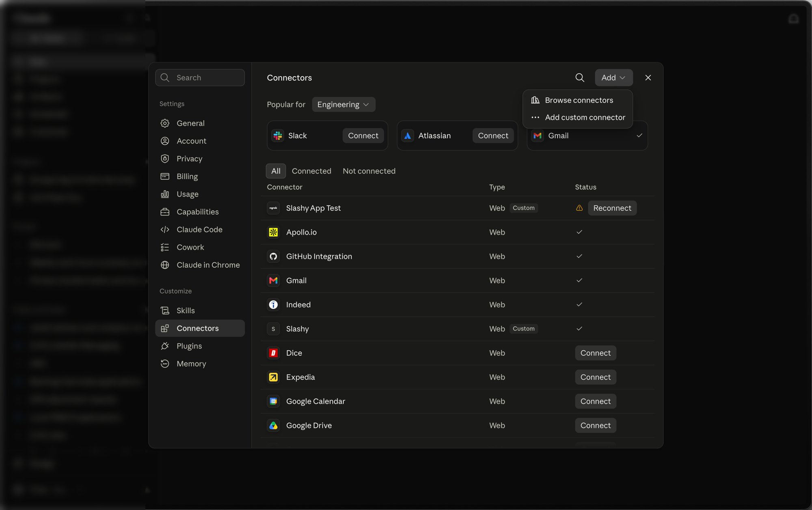Click the Gmail icon in connector list

tap(273, 280)
